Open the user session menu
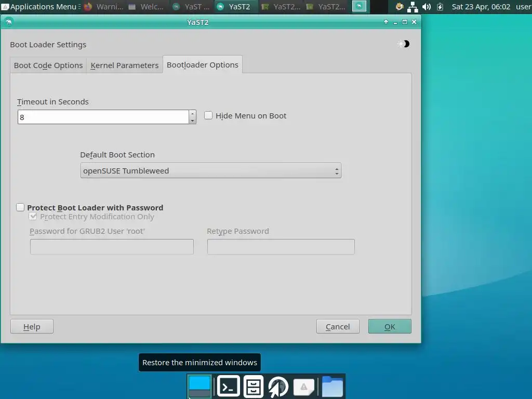 (x=523, y=6)
